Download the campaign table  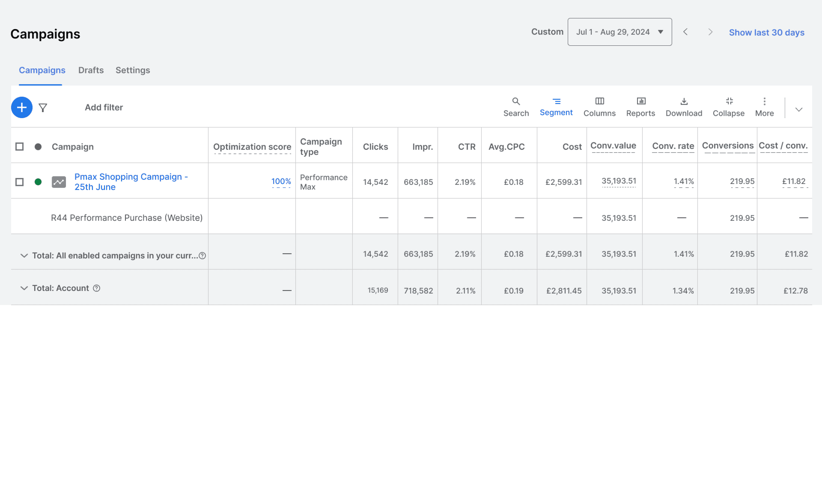click(x=684, y=107)
